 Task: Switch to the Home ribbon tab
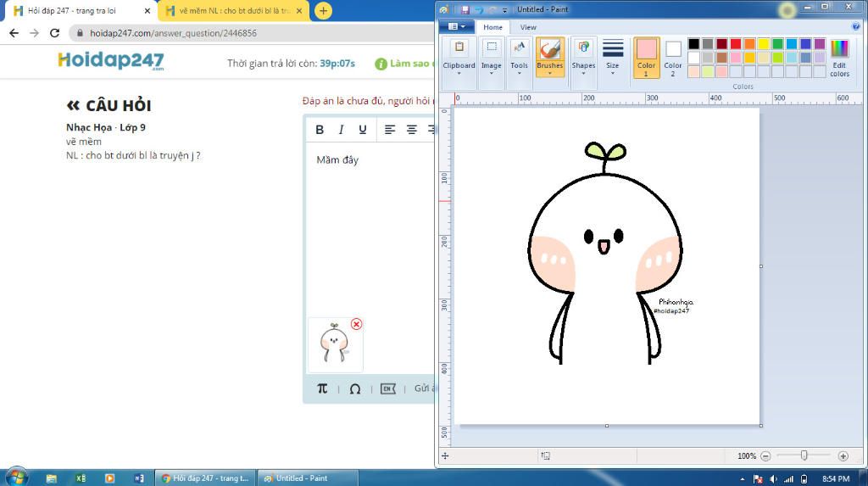[492, 27]
